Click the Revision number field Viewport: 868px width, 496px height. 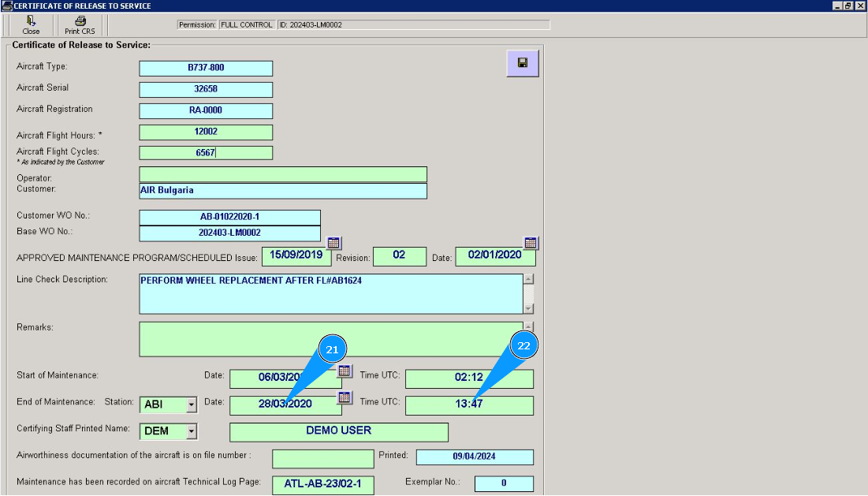[399, 256]
